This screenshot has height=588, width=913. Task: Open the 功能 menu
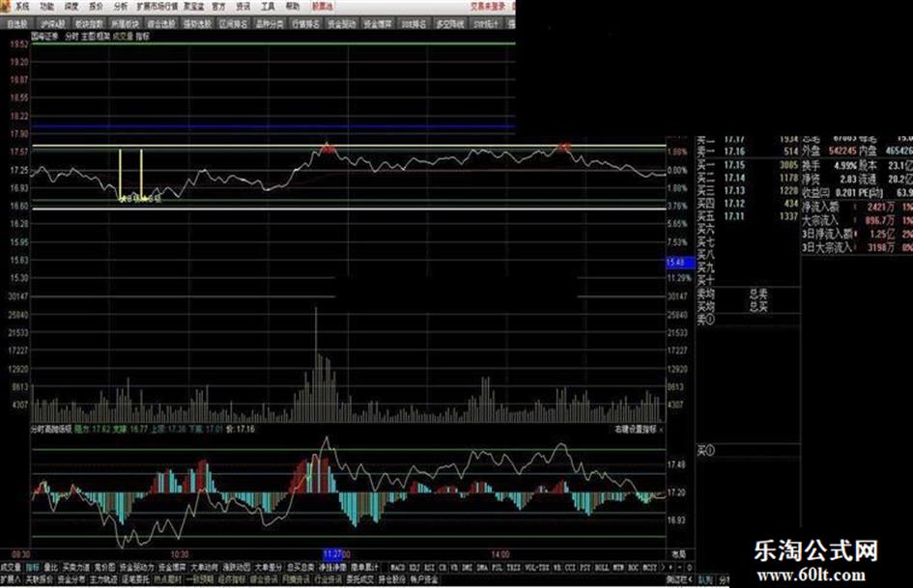(46, 7)
